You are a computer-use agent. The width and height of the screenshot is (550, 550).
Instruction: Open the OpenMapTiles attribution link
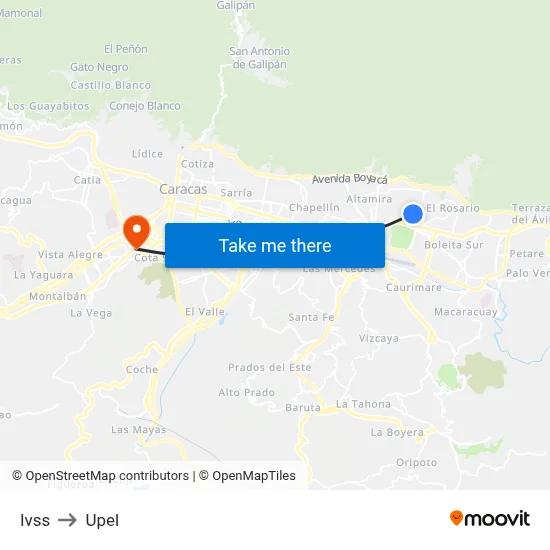[x=247, y=476]
